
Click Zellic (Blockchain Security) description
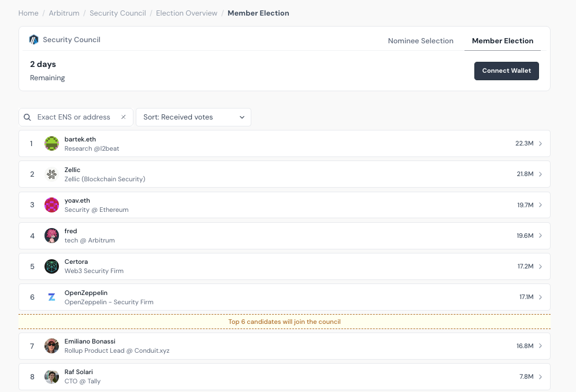pos(105,179)
